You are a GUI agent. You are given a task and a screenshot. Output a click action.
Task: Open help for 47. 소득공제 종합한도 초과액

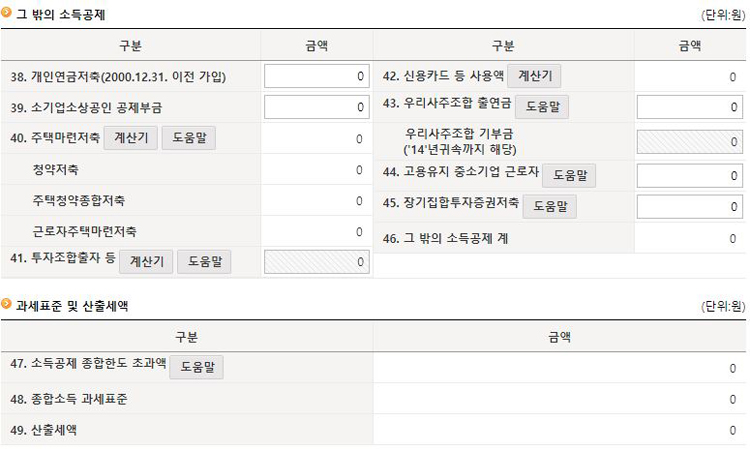click(x=196, y=367)
